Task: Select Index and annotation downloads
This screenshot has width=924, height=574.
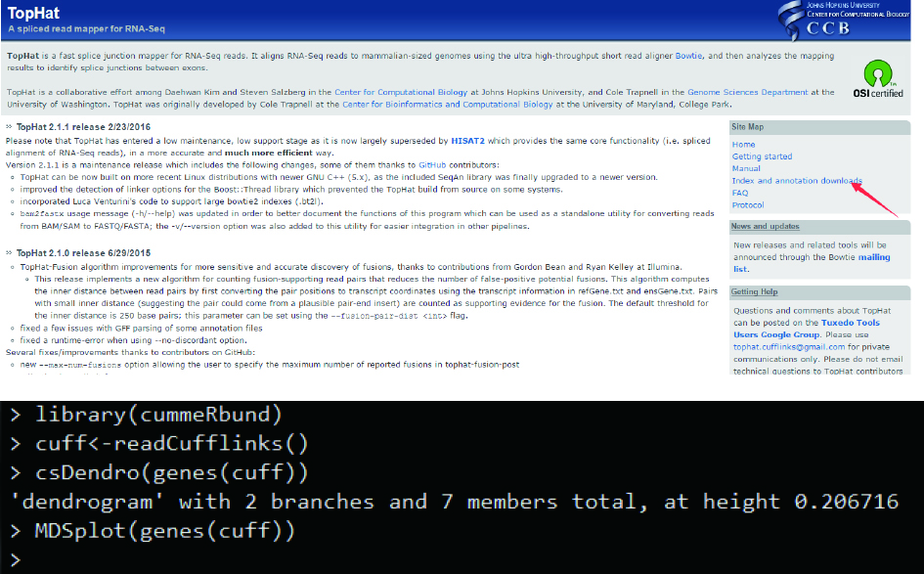Action: point(797,181)
